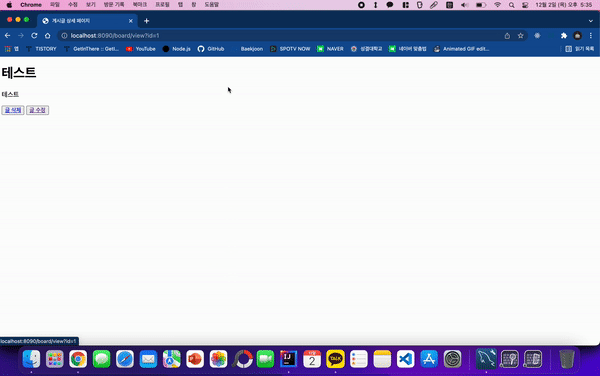Click the battery status icon

pos(481,5)
